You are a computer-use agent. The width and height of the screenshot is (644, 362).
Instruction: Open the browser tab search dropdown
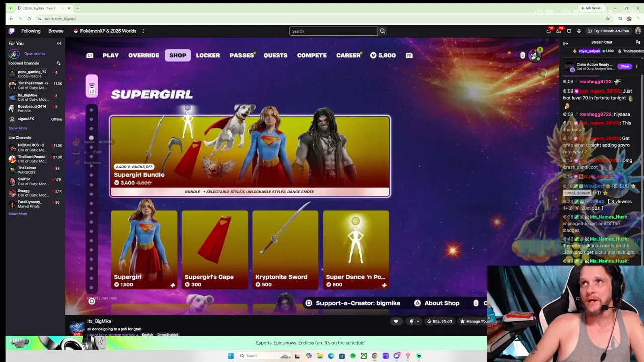point(10,8)
